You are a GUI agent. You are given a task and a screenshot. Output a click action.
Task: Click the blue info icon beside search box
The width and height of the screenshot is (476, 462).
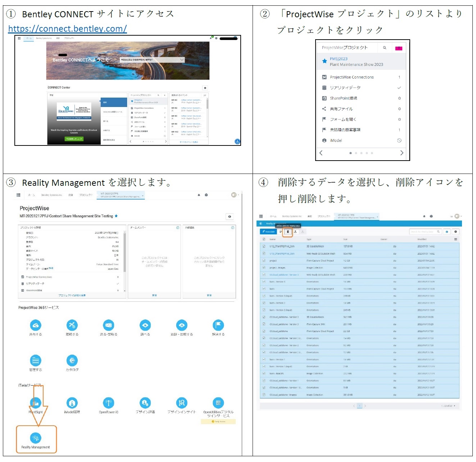pos(447,232)
